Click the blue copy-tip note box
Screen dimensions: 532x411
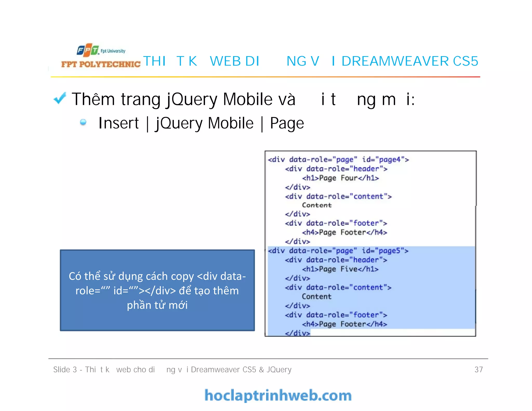[x=157, y=290]
